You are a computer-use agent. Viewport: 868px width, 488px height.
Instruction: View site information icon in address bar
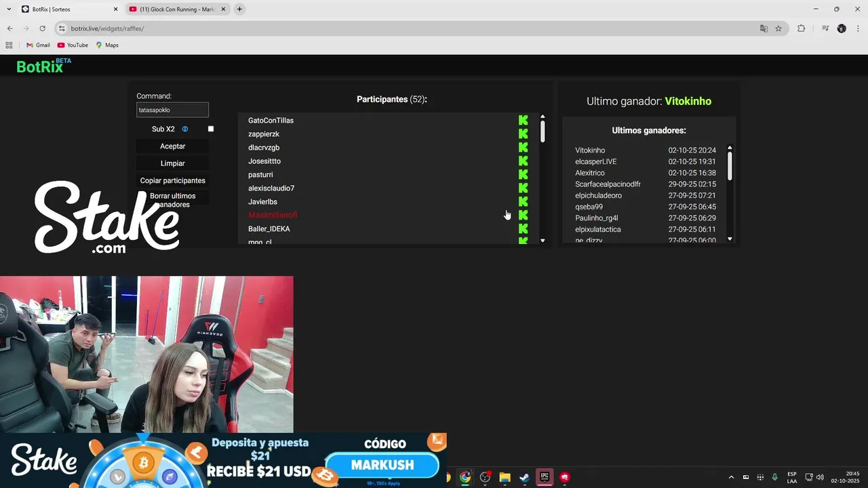pos(62,28)
